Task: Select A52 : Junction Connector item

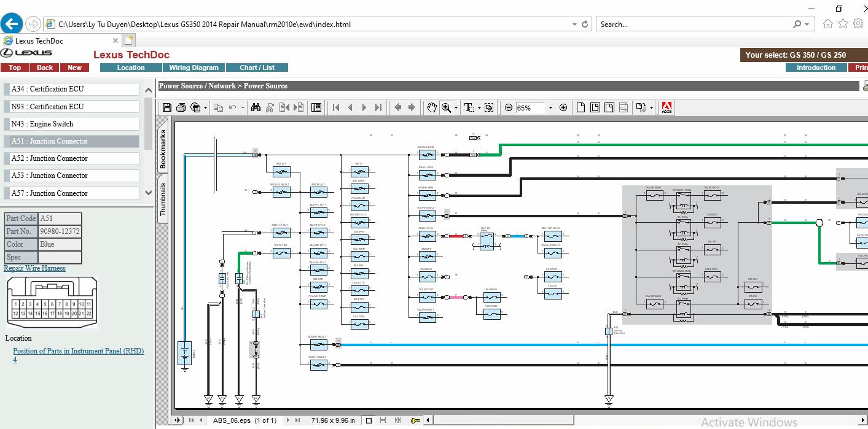Action: click(x=72, y=158)
